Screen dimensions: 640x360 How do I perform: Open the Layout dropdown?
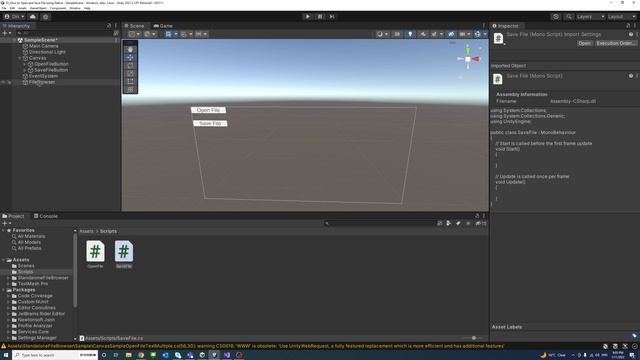622,17
